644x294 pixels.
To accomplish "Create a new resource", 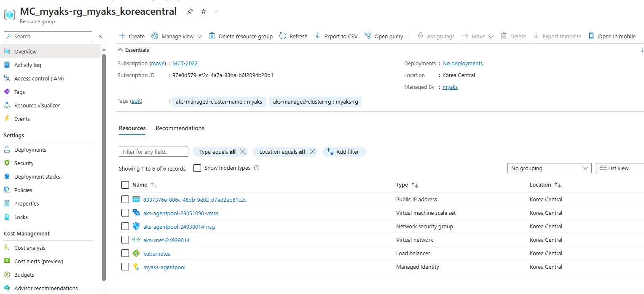I will click(x=132, y=36).
